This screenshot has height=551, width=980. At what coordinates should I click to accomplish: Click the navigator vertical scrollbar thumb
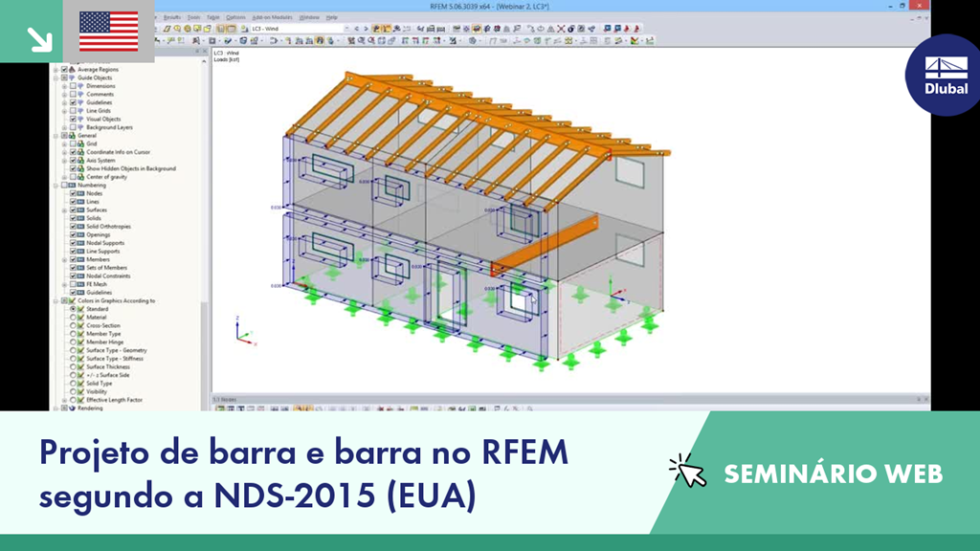(204, 355)
